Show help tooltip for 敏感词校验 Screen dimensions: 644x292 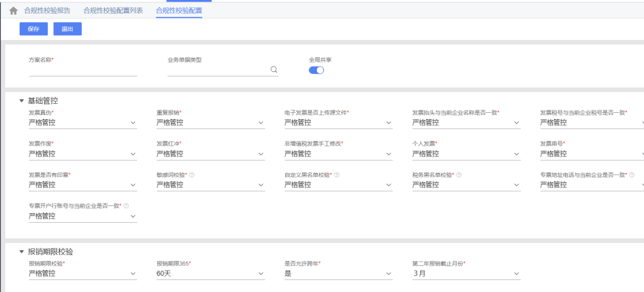point(192,175)
